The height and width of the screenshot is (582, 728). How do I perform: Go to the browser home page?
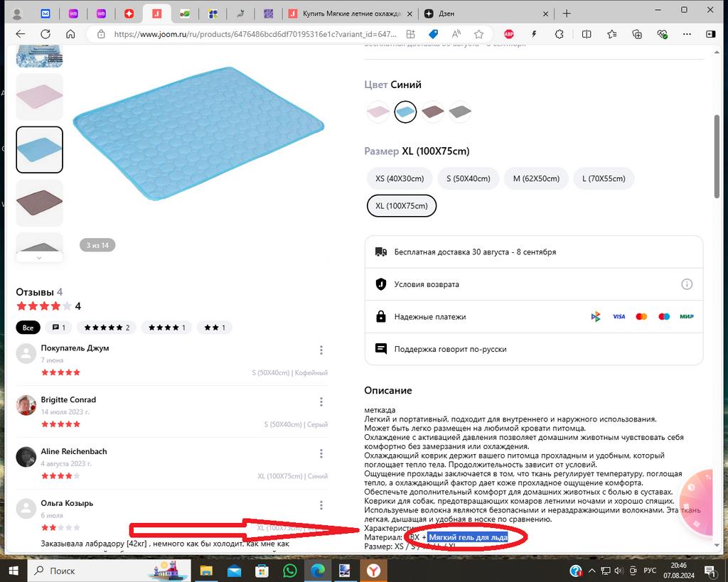tap(70, 33)
